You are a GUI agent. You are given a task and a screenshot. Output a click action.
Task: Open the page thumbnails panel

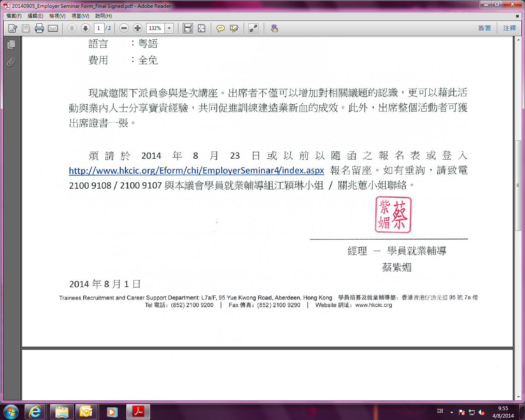(x=11, y=44)
